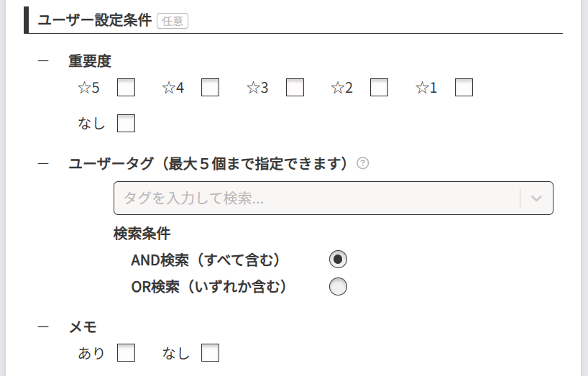Click the 検索条件 label
The height and width of the screenshot is (376, 588).
142,234
